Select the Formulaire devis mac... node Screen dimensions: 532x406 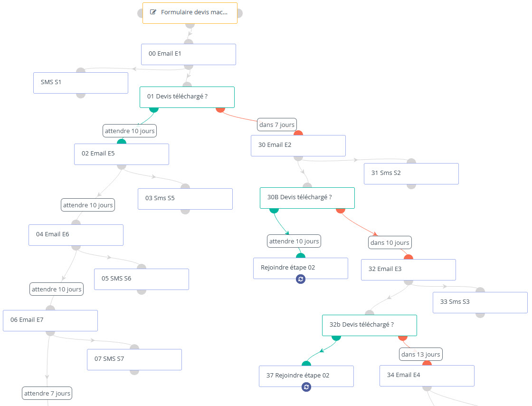coord(190,13)
